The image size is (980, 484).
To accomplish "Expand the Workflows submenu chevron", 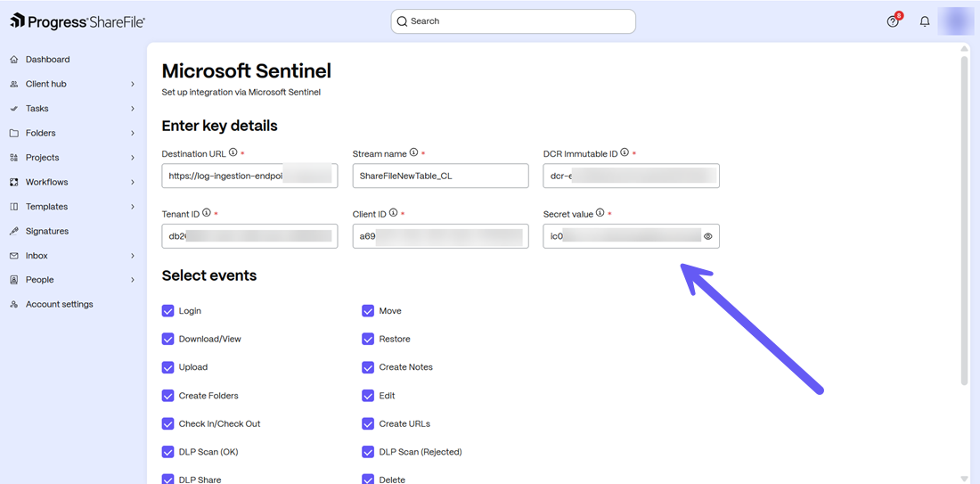I will coord(133,182).
